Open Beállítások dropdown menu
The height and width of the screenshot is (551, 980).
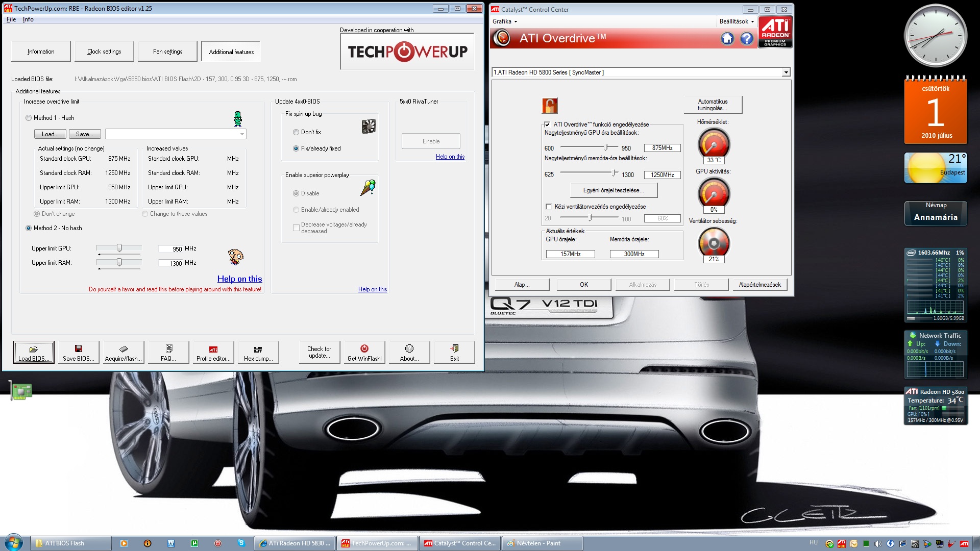point(737,21)
